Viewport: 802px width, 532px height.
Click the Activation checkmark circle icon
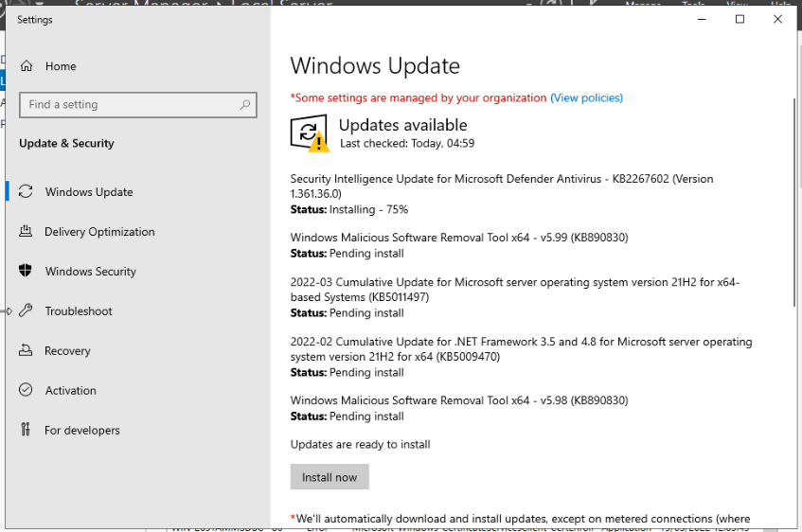[26, 390]
